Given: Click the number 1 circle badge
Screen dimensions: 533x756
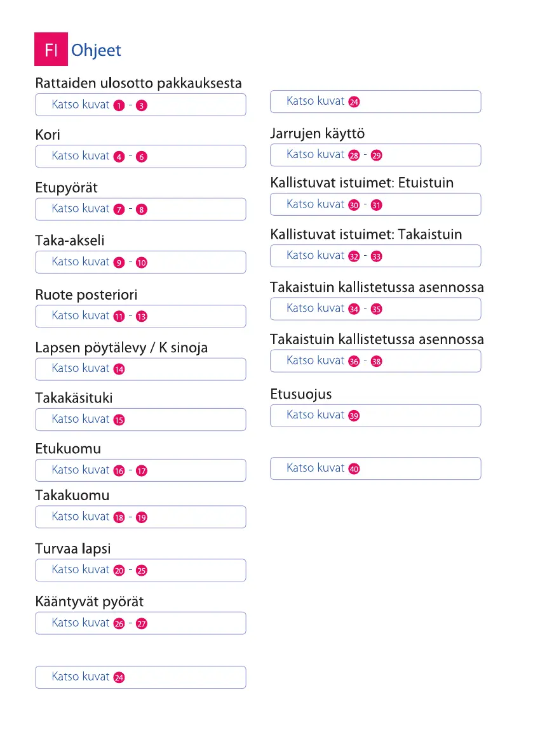Looking at the screenshot, I should (x=119, y=105).
